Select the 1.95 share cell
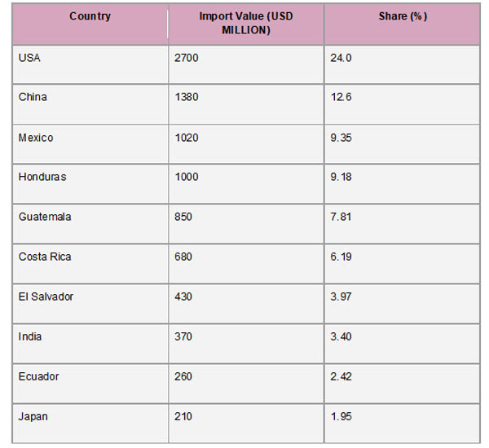 coord(402,424)
